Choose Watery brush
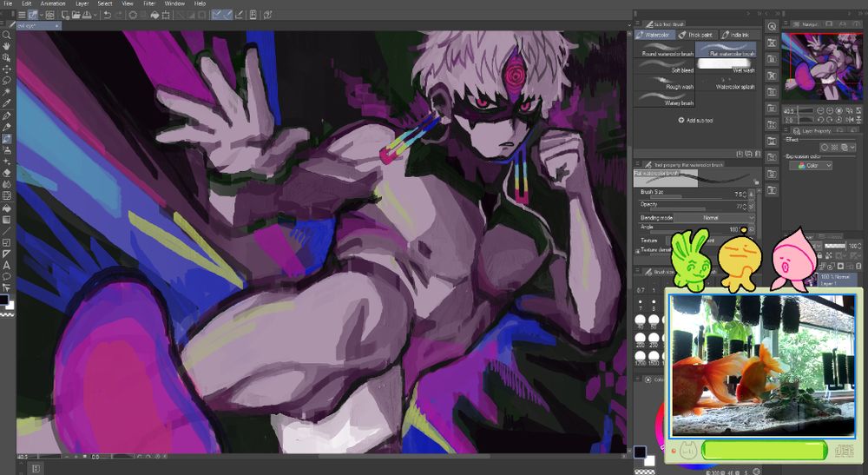The height and width of the screenshot is (475, 868). coord(664,98)
